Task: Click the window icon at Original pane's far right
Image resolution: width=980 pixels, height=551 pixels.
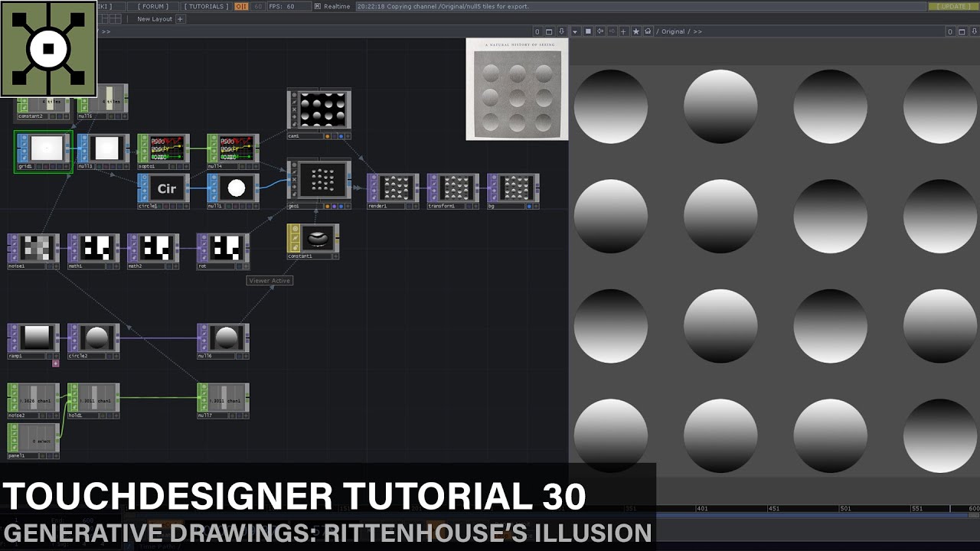Action: (x=962, y=31)
